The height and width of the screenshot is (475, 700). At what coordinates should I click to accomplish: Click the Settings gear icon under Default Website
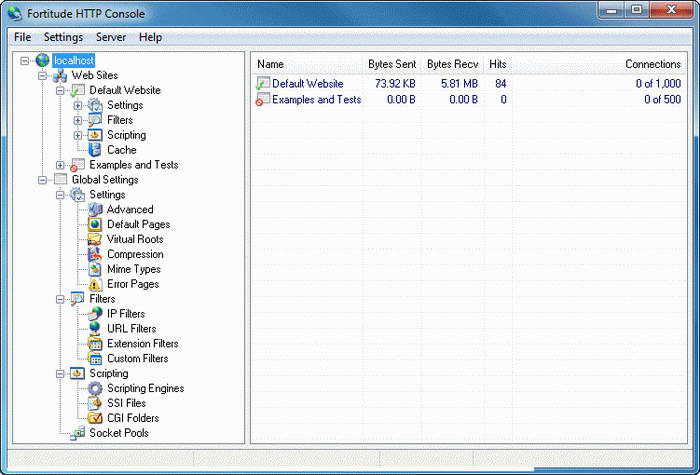95,105
